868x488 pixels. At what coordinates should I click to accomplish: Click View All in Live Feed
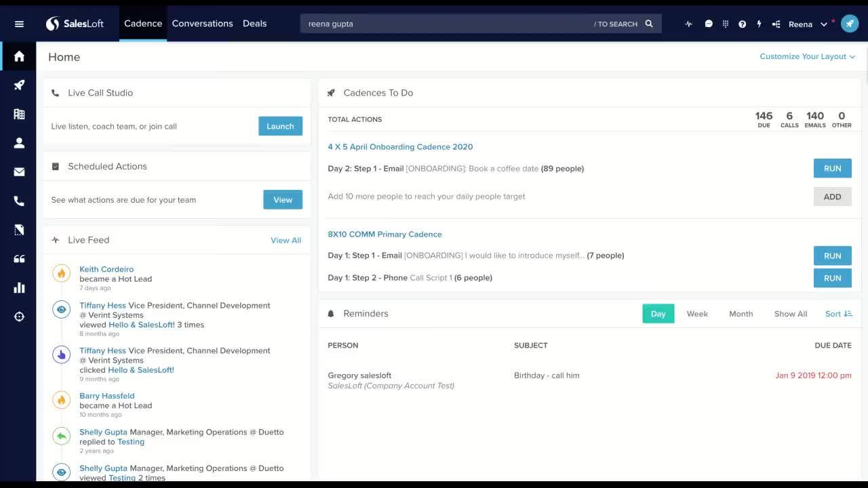point(285,240)
